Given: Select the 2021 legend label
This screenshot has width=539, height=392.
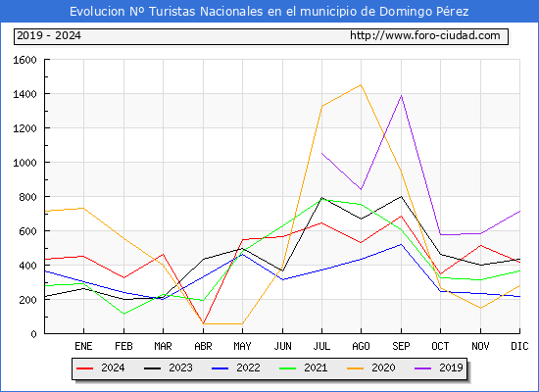Looking at the screenshot, I should pyautogui.click(x=316, y=367).
